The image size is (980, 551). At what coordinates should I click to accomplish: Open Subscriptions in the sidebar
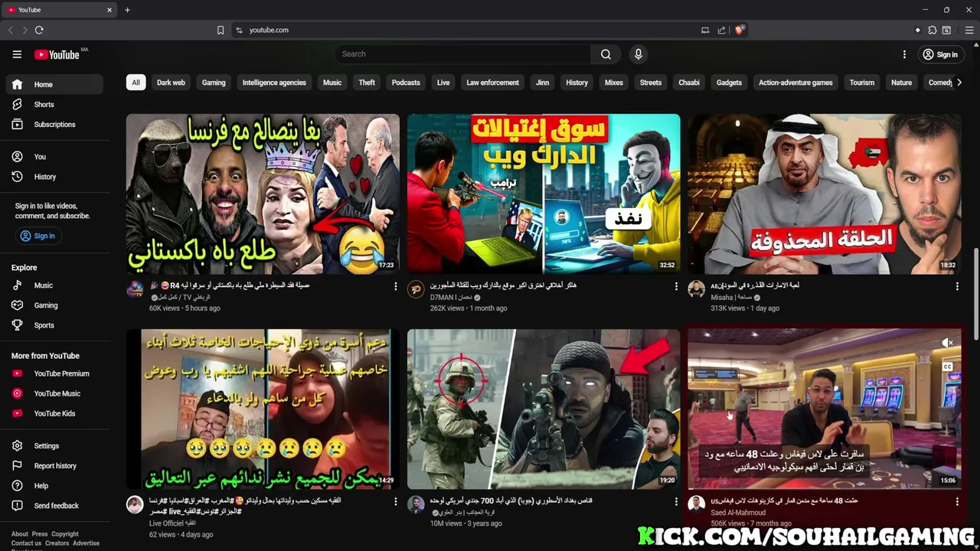(54, 124)
